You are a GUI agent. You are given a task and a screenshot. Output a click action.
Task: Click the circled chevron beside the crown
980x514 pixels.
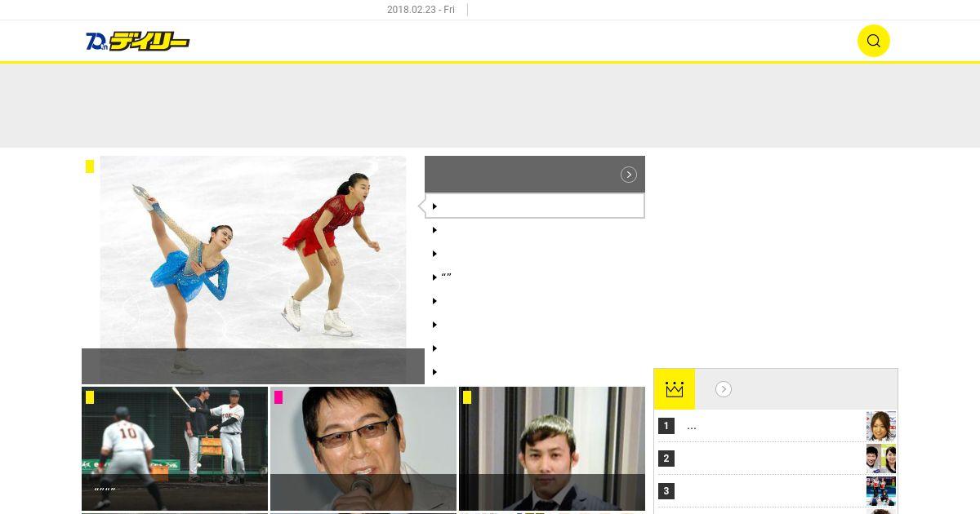pos(724,389)
